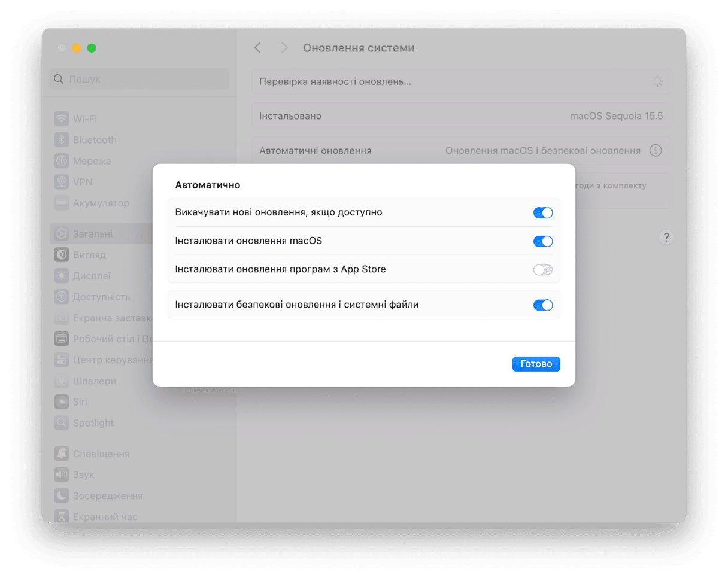The height and width of the screenshot is (578, 728).
Task: Click Автоматичні оновлення row label
Action: (x=315, y=151)
